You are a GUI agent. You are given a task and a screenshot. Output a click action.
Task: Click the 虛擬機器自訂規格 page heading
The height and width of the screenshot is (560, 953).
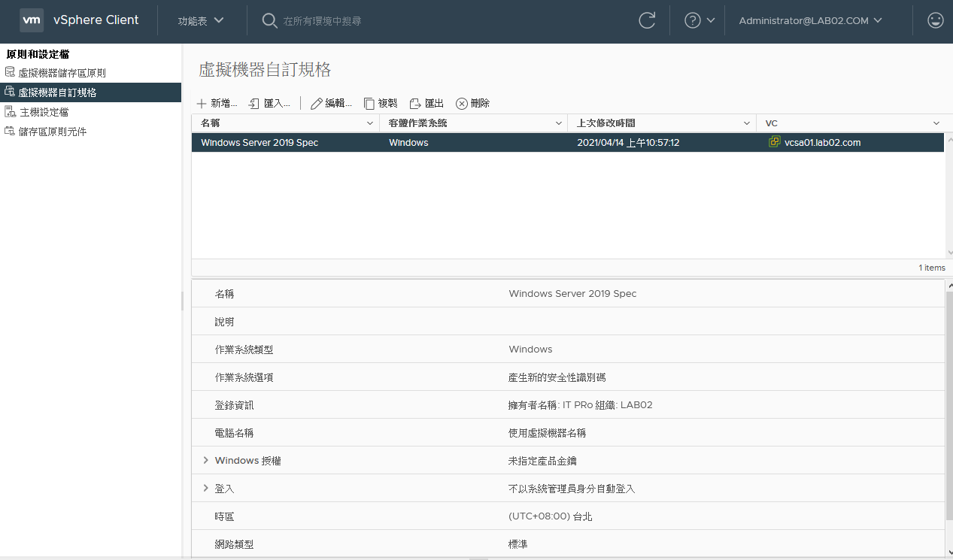(x=265, y=70)
